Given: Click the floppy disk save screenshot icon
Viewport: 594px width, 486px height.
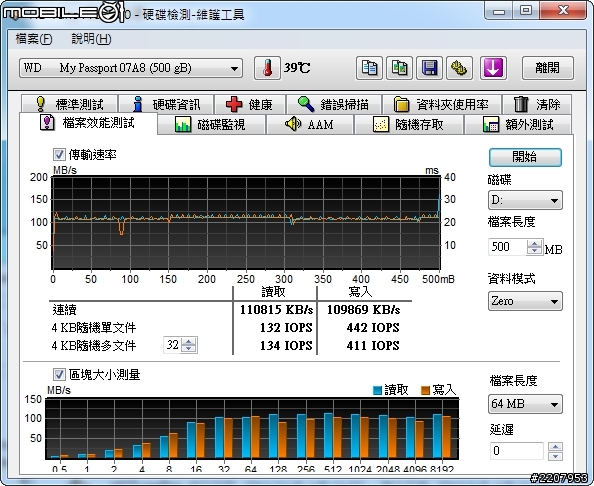Looking at the screenshot, I should tap(429, 68).
